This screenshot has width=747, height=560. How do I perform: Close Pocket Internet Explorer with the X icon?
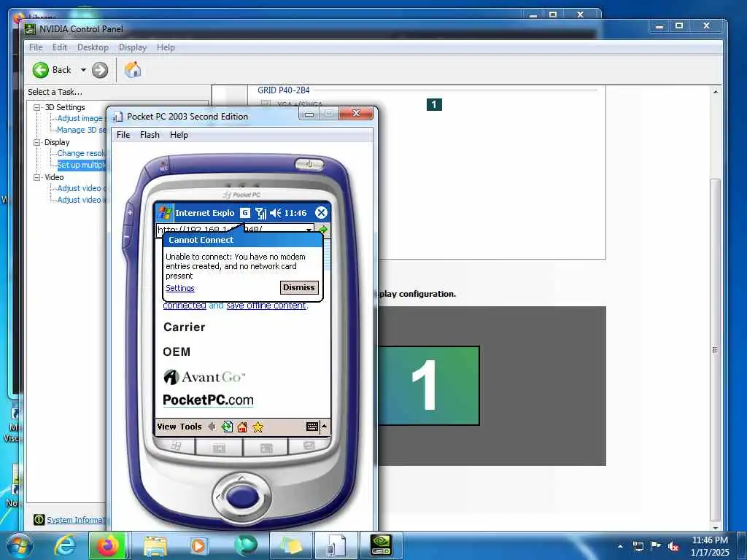click(x=322, y=213)
